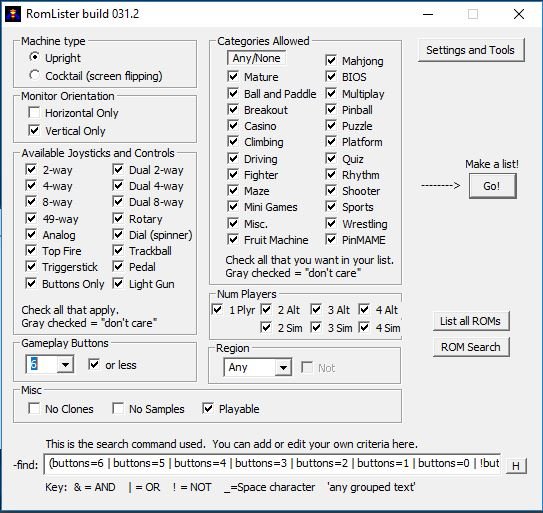This screenshot has height=513, width=543.
Task: Toggle the Mahjong category checkbox
Action: (331, 60)
